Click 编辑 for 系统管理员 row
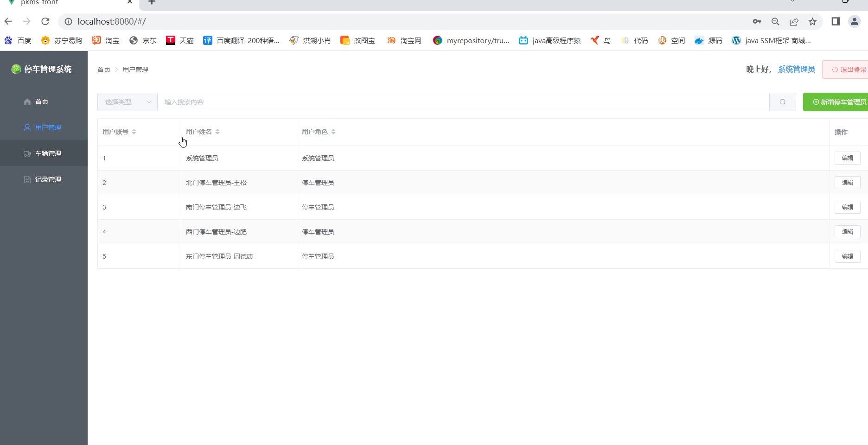 [848, 158]
